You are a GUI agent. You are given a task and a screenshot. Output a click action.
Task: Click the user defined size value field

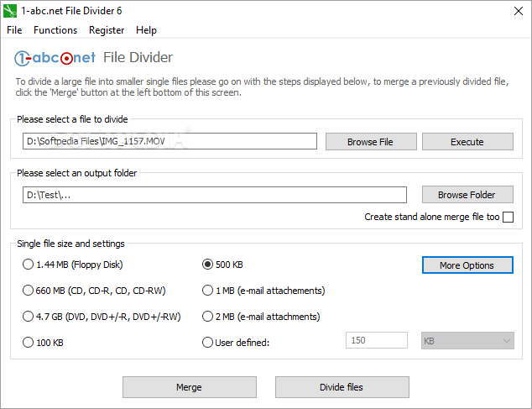click(x=377, y=340)
